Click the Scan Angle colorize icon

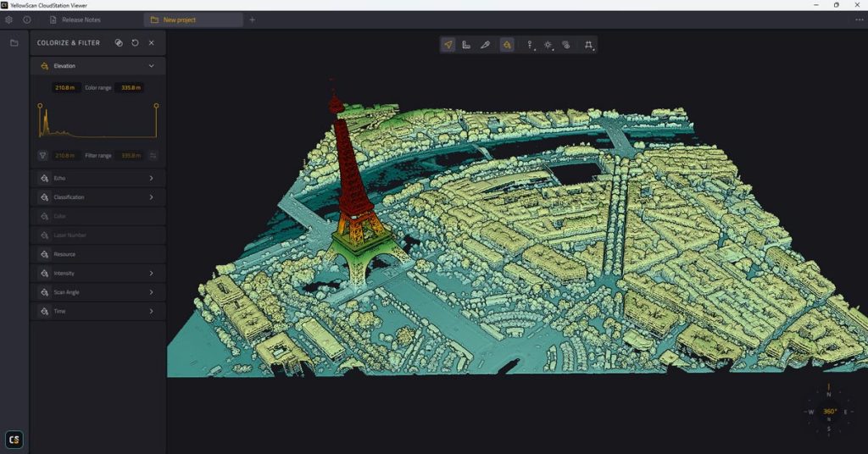44,292
